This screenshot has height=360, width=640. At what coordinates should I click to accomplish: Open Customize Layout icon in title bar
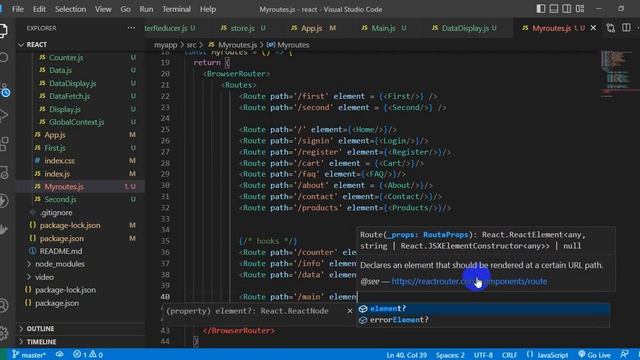[x=580, y=9]
